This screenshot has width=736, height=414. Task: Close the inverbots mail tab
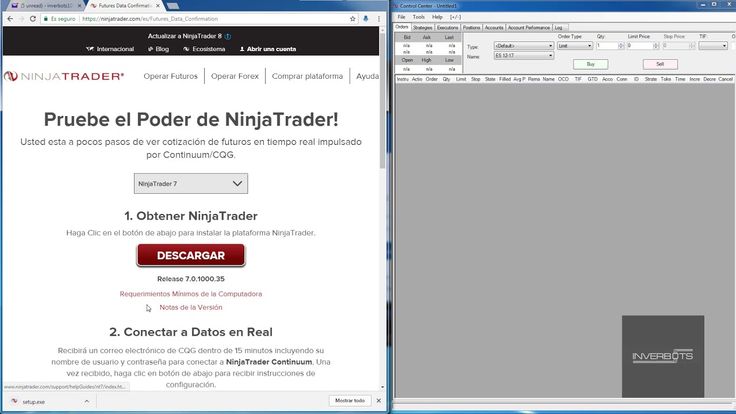[79, 6]
